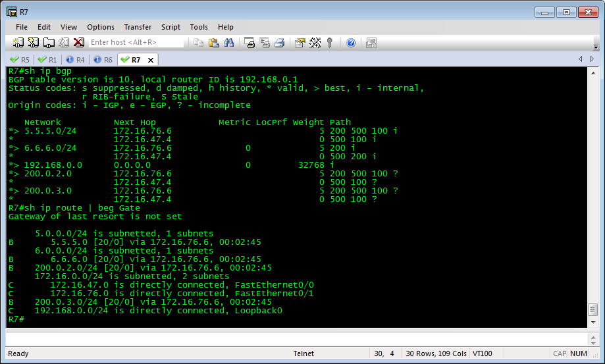Screen dimensions: 605x364
Task: Click the blue Help question mark icon
Action: [351, 43]
